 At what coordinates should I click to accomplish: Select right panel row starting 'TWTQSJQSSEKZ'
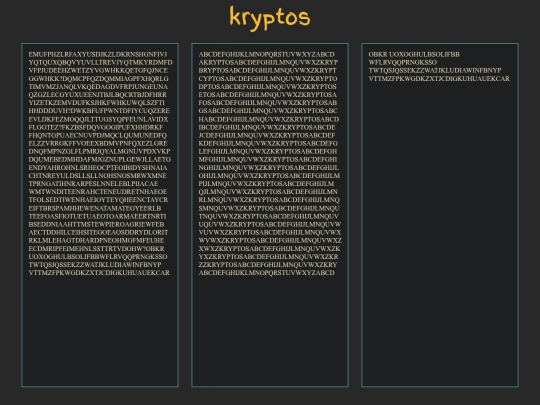(x=435, y=71)
